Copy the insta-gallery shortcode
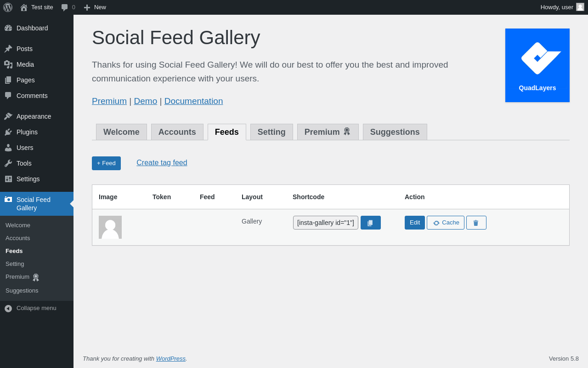This screenshot has width=588, height=368. (x=370, y=223)
